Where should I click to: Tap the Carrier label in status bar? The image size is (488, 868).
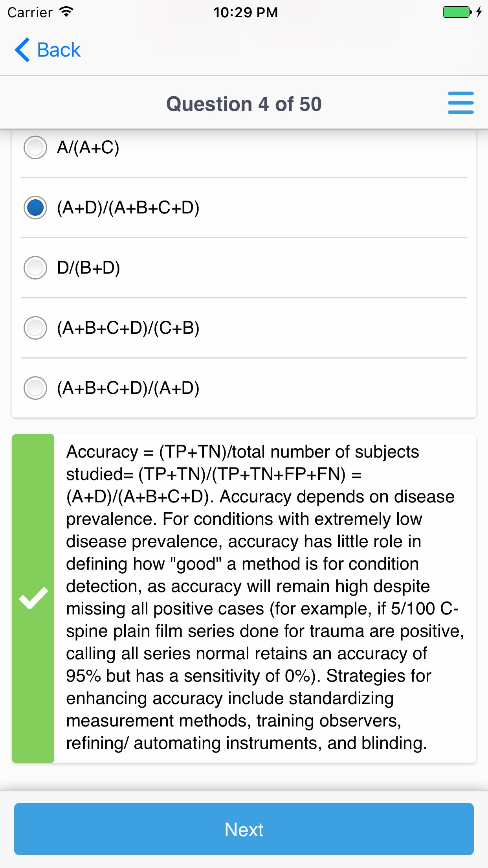(30, 13)
